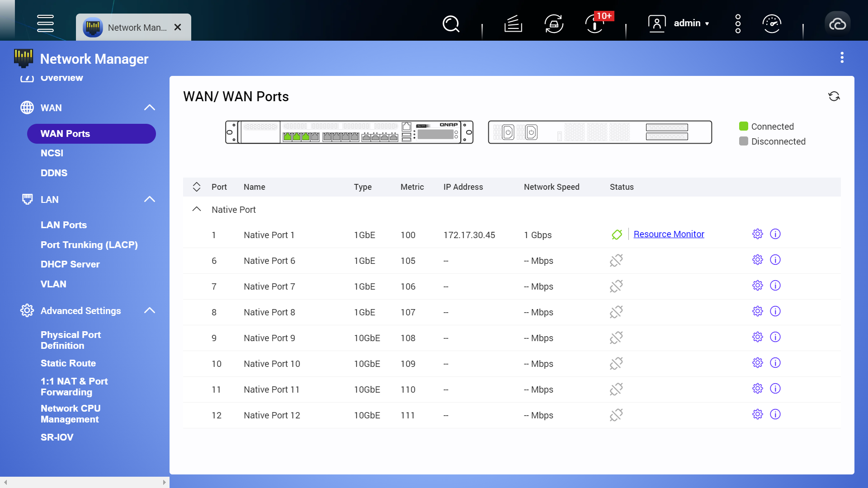868x488 pixels.
Task: Collapse the Native Port group
Action: (197, 209)
